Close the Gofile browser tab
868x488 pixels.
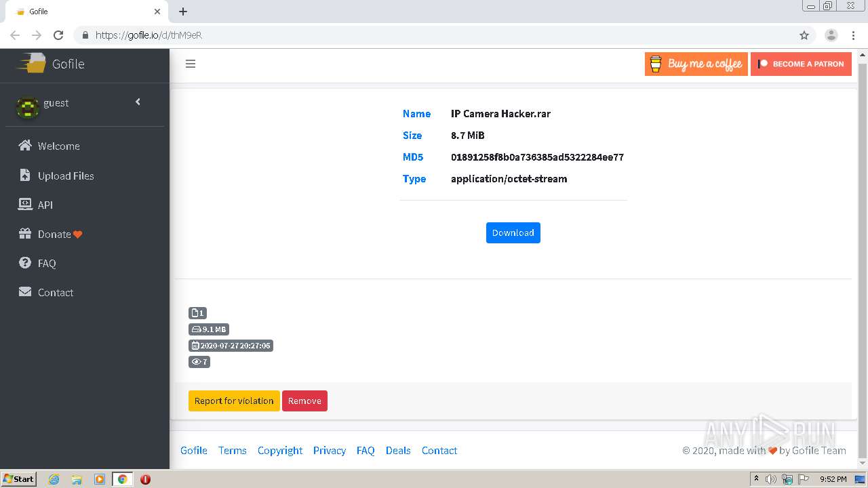[157, 12]
